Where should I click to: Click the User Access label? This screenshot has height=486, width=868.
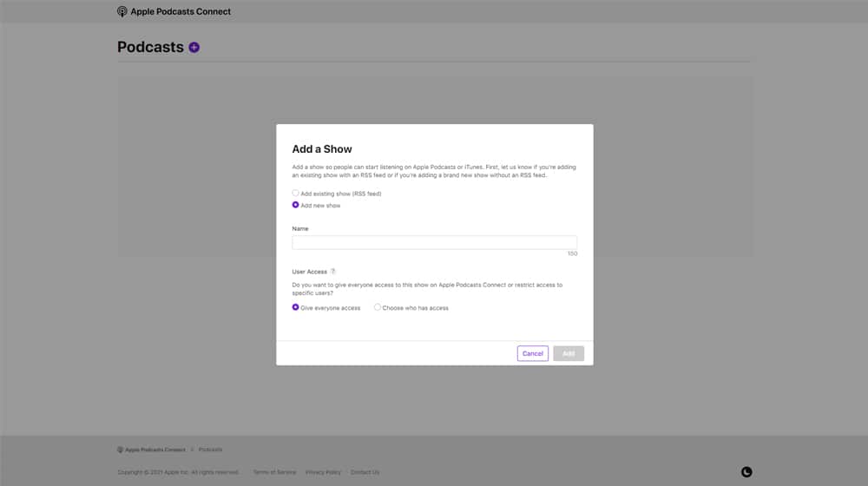coord(310,272)
